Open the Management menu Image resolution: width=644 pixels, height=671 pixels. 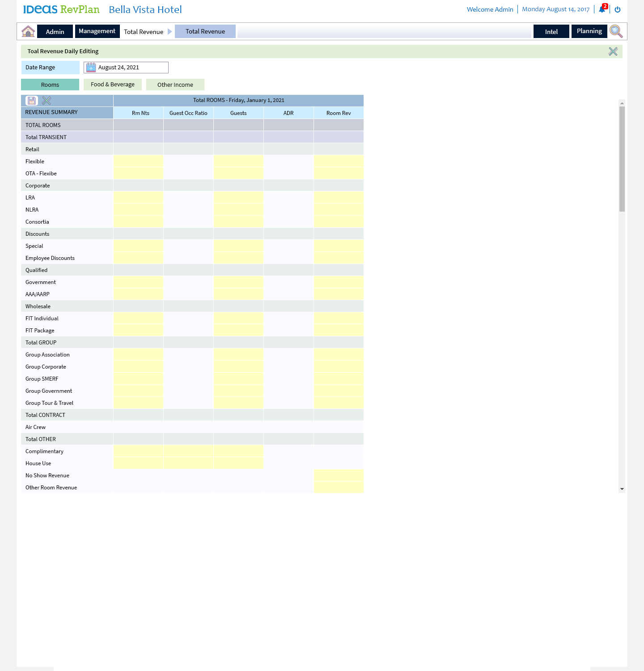[x=97, y=31]
